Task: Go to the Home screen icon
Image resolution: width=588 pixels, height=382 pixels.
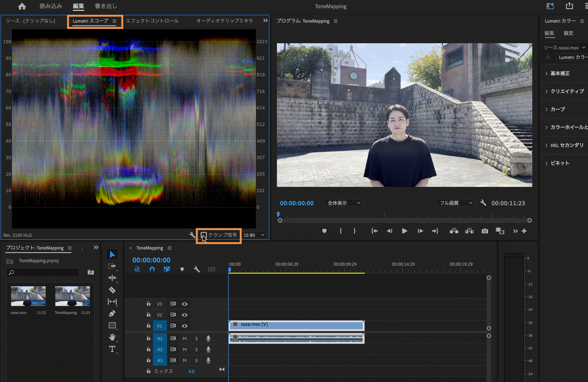Action: (x=22, y=6)
